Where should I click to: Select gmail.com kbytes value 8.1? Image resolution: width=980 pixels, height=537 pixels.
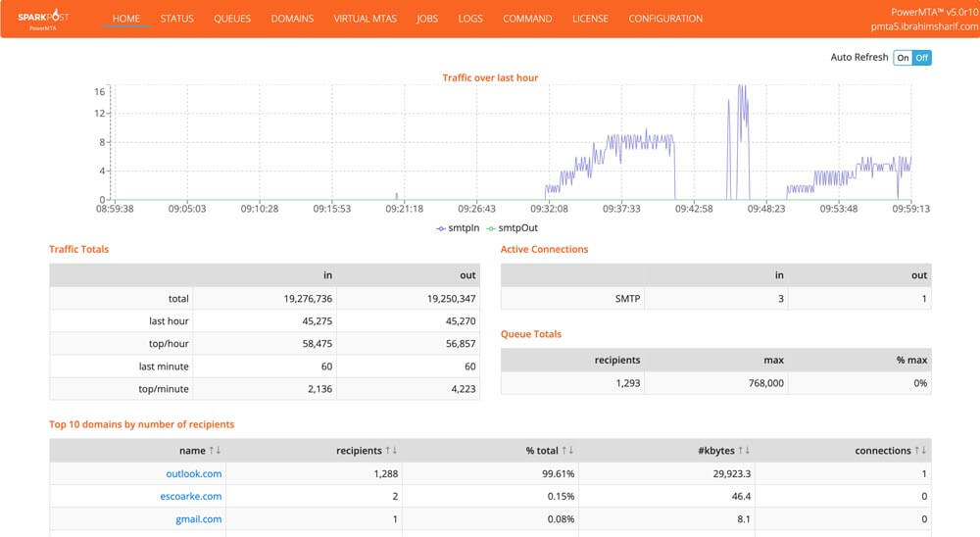pyautogui.click(x=744, y=518)
